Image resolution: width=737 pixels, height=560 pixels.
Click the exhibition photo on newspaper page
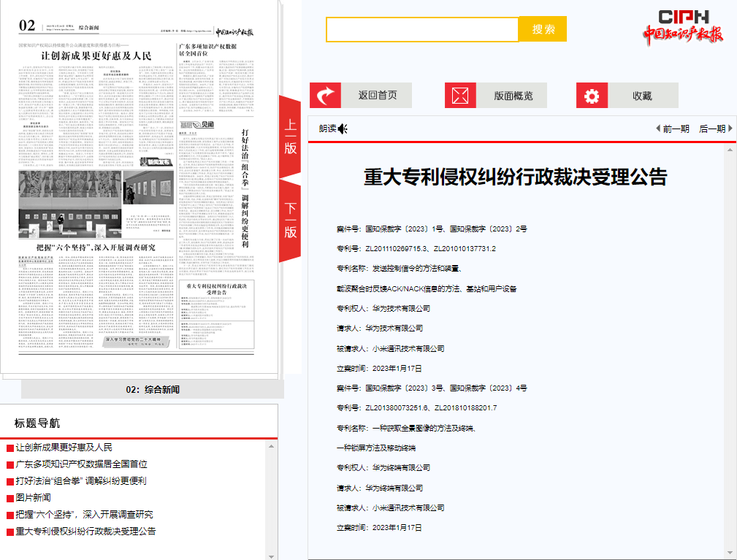point(71,204)
